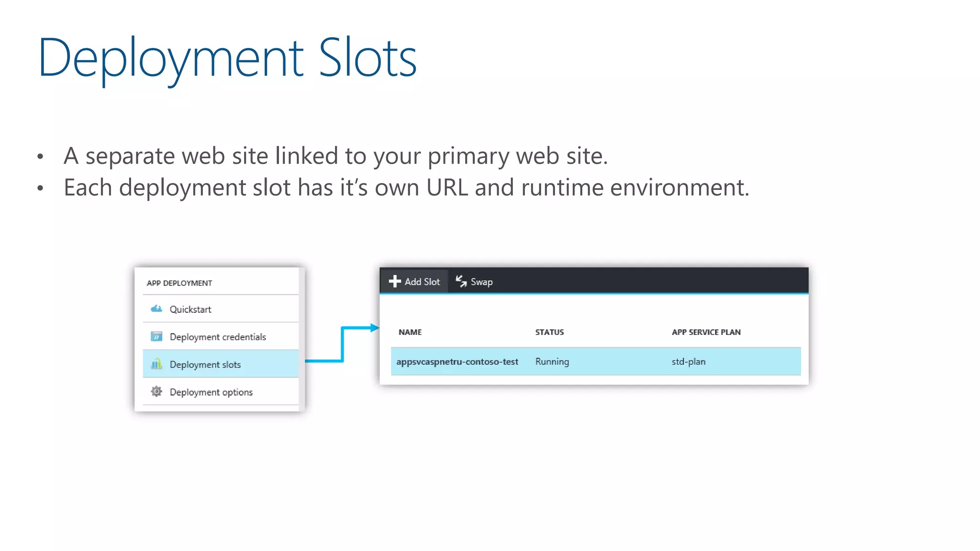
Task: Click the plus icon beside Add Slot
Action: tap(395, 281)
